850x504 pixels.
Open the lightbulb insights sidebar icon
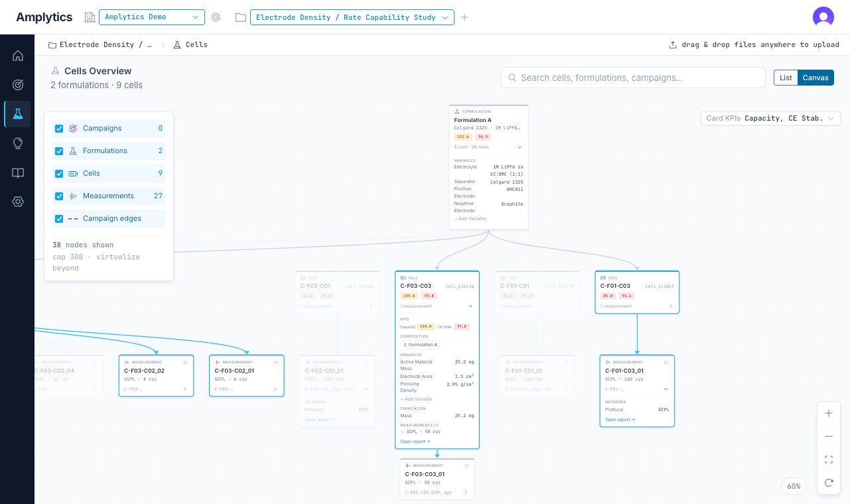tap(18, 143)
